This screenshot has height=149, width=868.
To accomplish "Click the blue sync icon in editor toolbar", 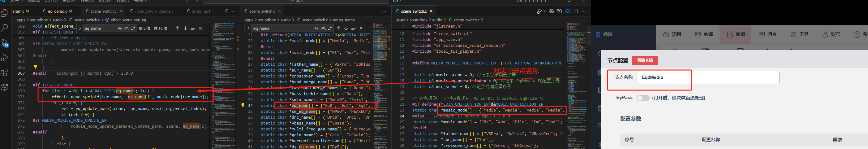I will (x=568, y=11).
